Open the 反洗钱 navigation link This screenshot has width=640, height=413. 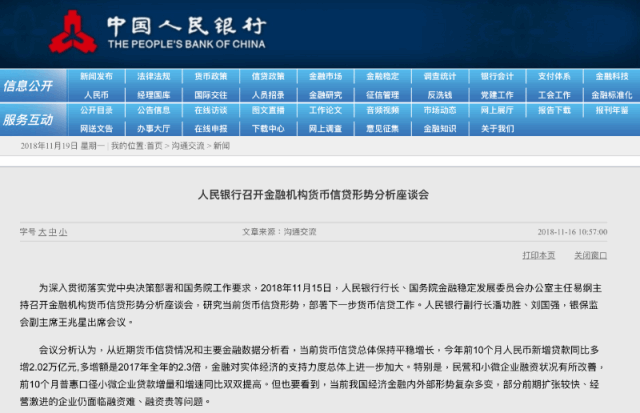coord(439,95)
